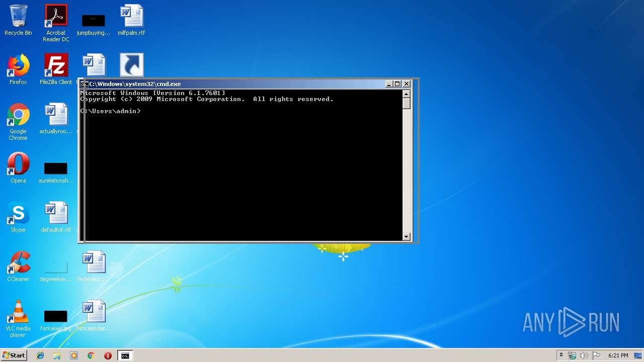Switch to cmd.exe taskbar button

tap(125, 355)
